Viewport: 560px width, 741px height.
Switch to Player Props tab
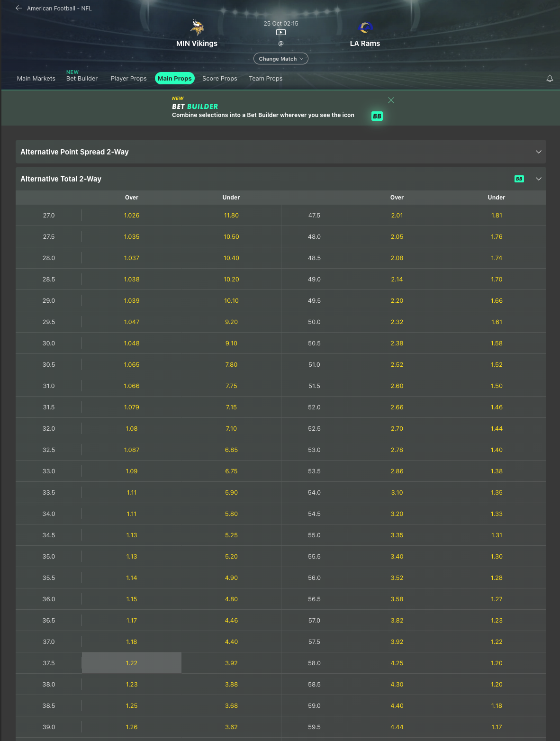(x=129, y=79)
